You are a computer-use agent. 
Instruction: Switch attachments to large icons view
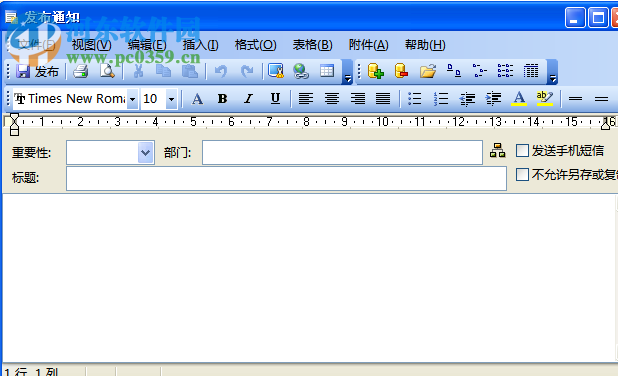tap(454, 71)
